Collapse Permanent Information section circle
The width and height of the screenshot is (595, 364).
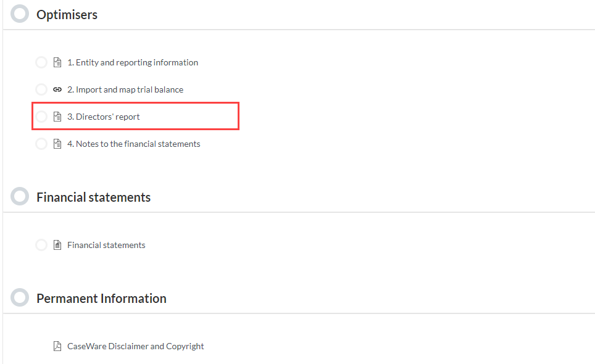[20, 297]
